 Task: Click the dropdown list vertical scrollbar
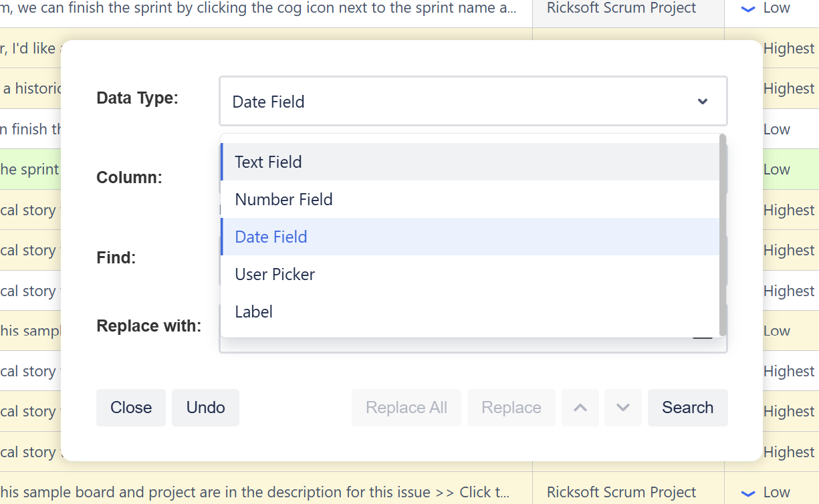click(x=722, y=234)
